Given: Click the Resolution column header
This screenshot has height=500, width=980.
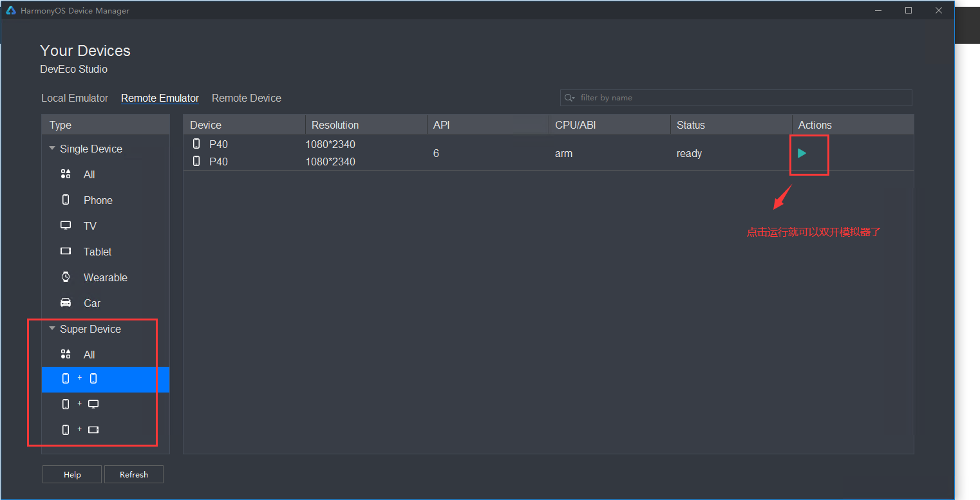Looking at the screenshot, I should click(x=366, y=125).
